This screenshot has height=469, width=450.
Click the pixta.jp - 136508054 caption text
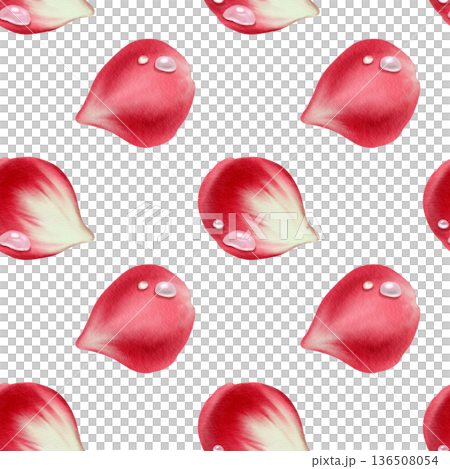point(375,461)
